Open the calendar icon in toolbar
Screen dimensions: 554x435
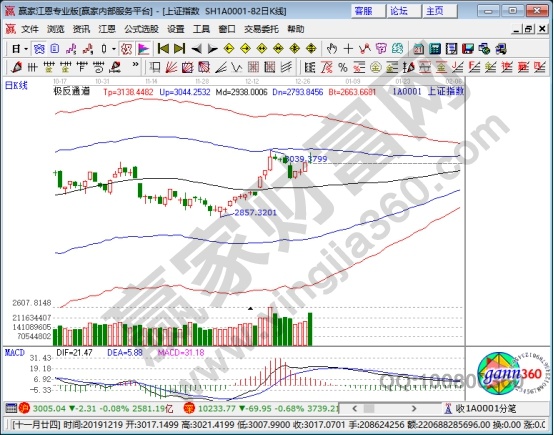pos(418,49)
